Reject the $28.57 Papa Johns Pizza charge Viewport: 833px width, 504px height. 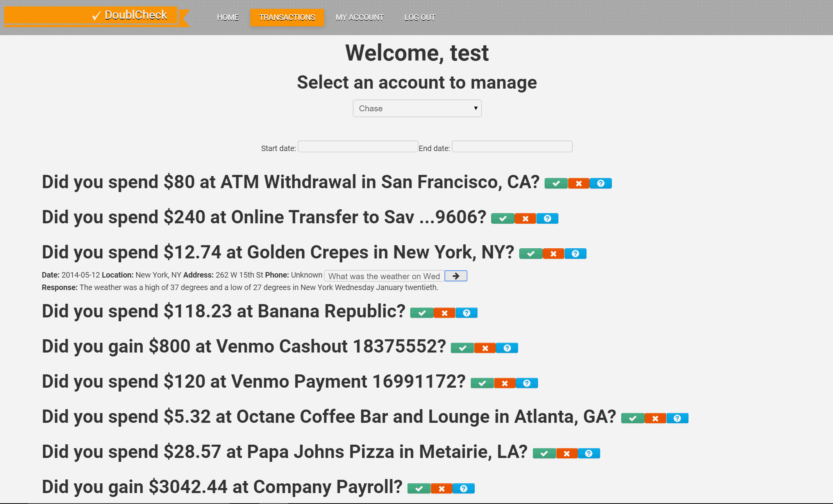click(567, 454)
